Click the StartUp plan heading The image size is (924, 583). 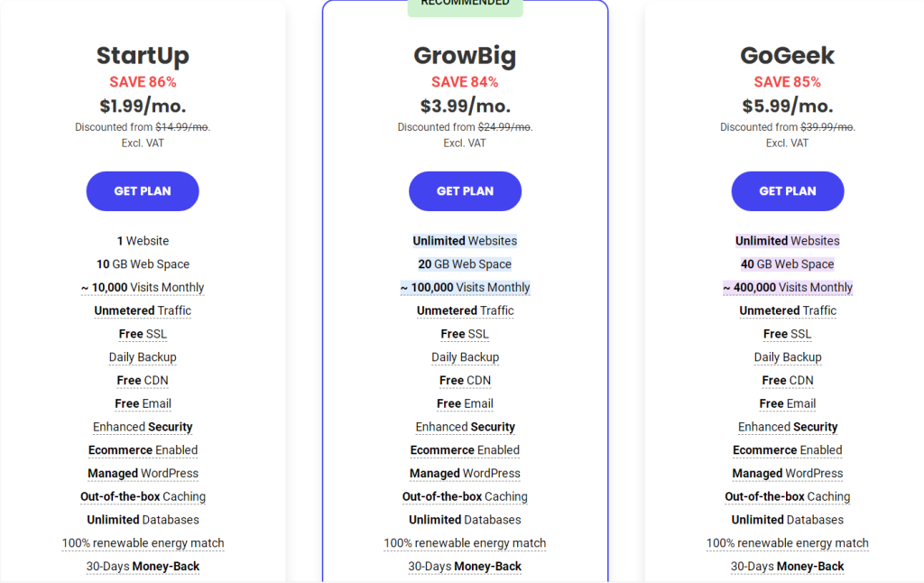point(143,56)
